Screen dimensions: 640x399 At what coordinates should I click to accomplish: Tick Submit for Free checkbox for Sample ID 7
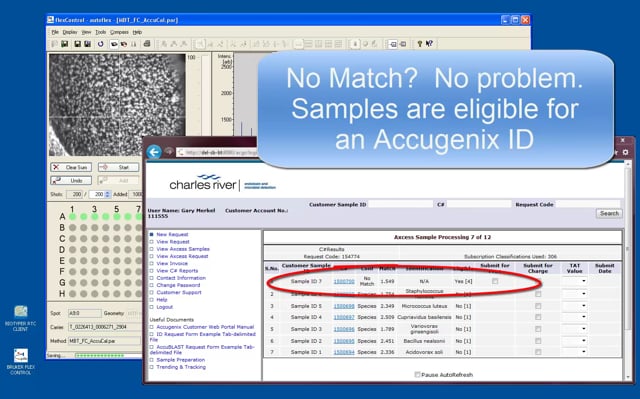[495, 281]
